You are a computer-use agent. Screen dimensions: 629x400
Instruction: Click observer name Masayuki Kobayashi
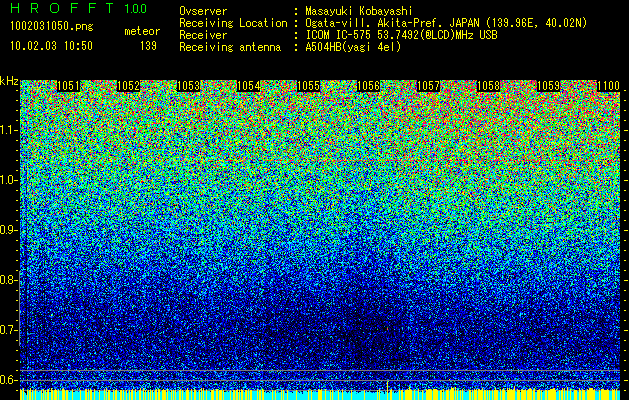[x=359, y=12]
